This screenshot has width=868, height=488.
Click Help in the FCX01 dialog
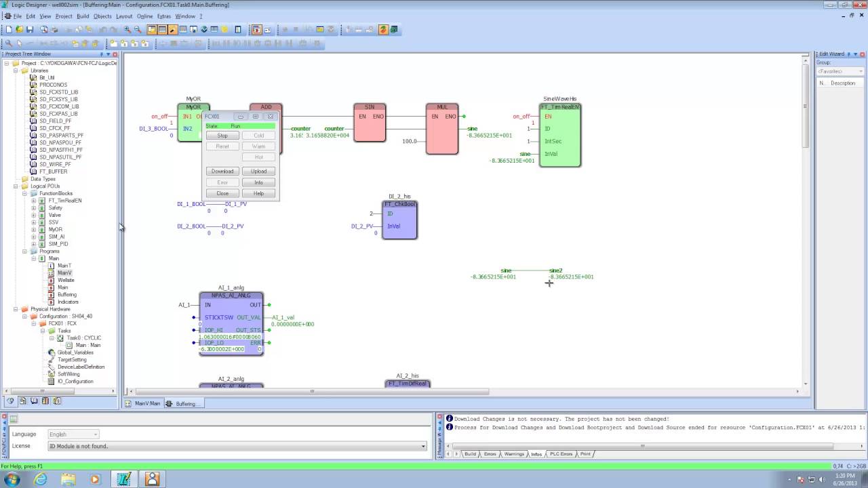[x=258, y=193]
